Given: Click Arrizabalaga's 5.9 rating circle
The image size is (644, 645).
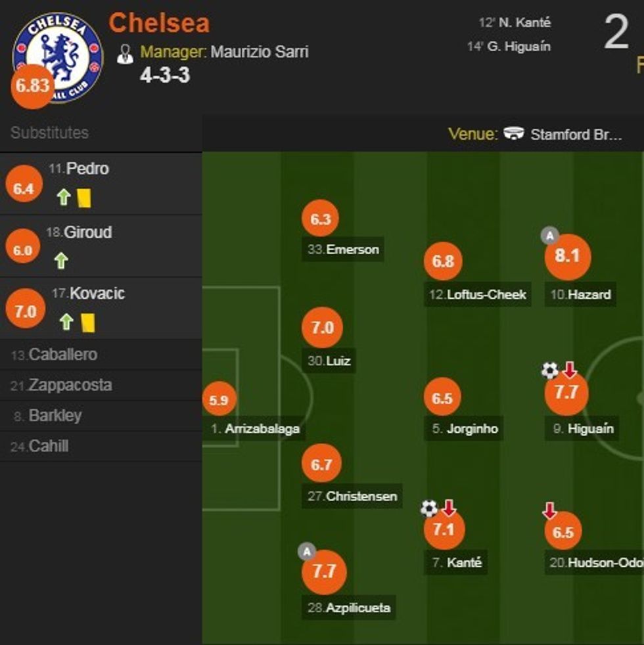Looking at the screenshot, I should click(219, 399).
